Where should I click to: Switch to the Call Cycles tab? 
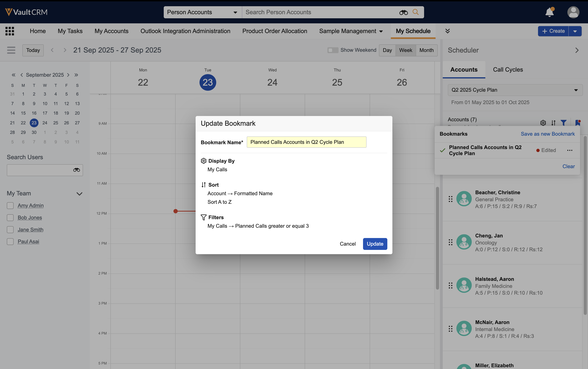pos(508,69)
